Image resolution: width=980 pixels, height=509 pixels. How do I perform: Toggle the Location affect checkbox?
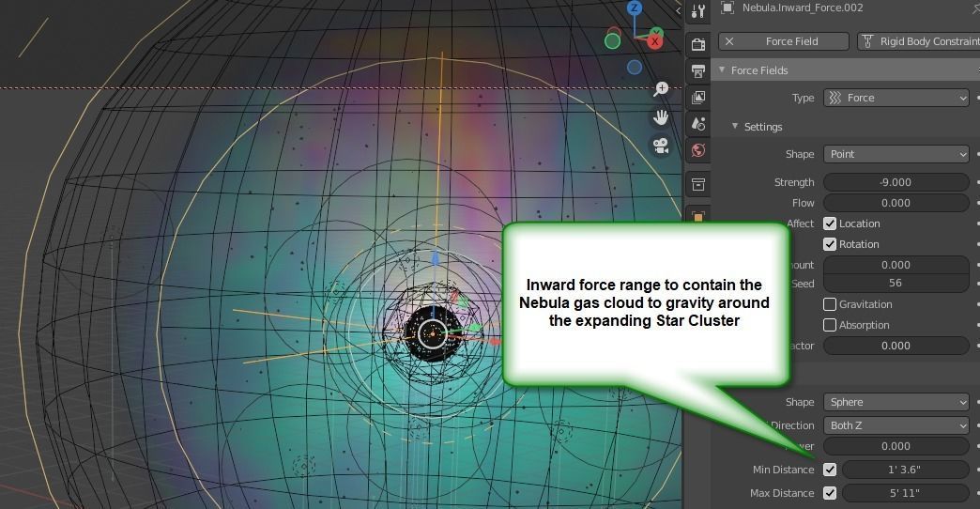(x=830, y=224)
